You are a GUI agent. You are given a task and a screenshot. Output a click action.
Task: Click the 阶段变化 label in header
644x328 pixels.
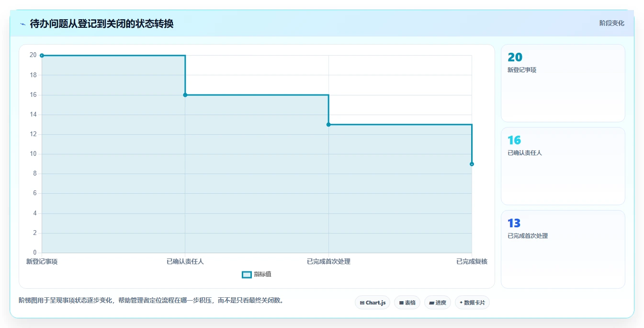click(x=611, y=23)
